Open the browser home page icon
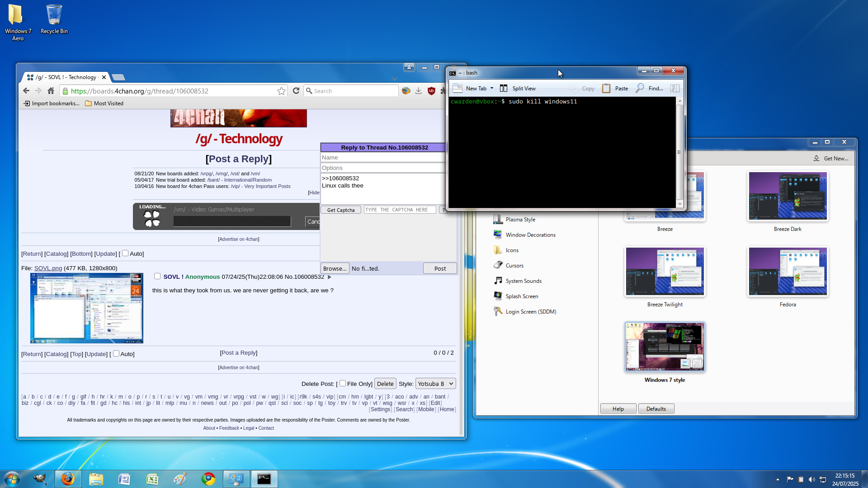The width and height of the screenshot is (868, 488). (x=51, y=91)
